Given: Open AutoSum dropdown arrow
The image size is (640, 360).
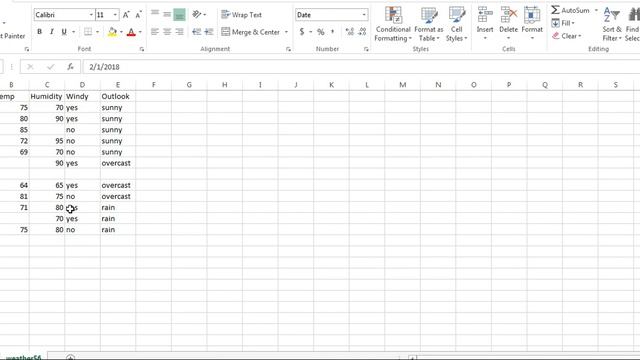Looking at the screenshot, I should click(596, 10).
